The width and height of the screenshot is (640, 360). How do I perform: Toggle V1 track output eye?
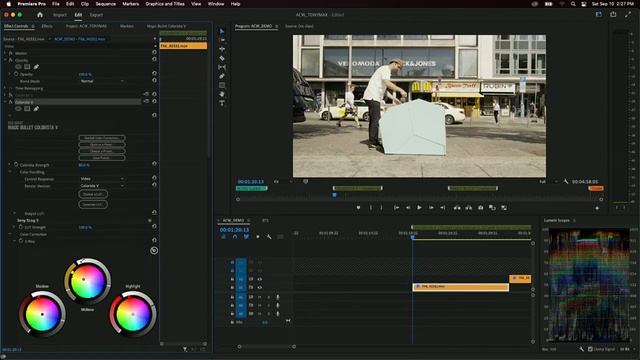(x=260, y=287)
